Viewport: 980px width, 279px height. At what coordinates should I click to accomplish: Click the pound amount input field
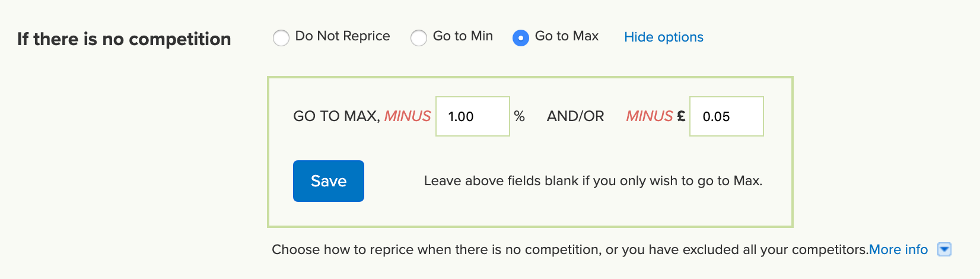coord(726,116)
